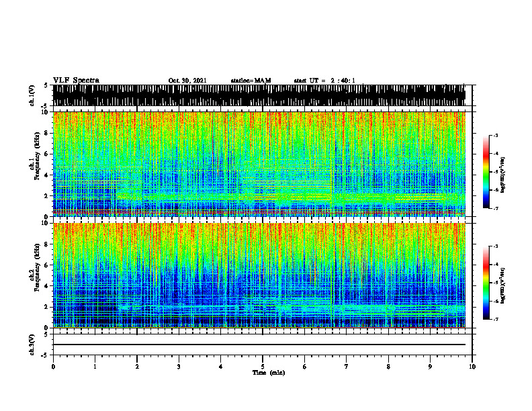Screen dimensions: 532x411
Task: Click time axis tick label "4"
Action: coord(221,367)
